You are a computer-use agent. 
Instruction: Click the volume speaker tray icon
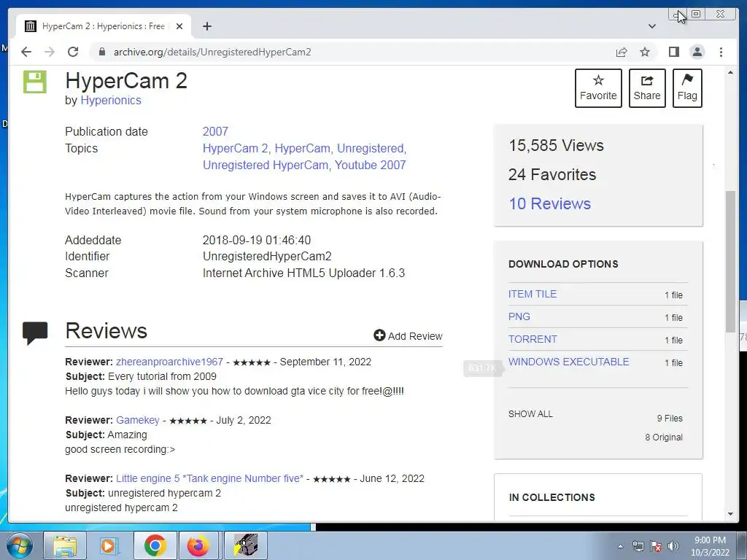(x=673, y=546)
